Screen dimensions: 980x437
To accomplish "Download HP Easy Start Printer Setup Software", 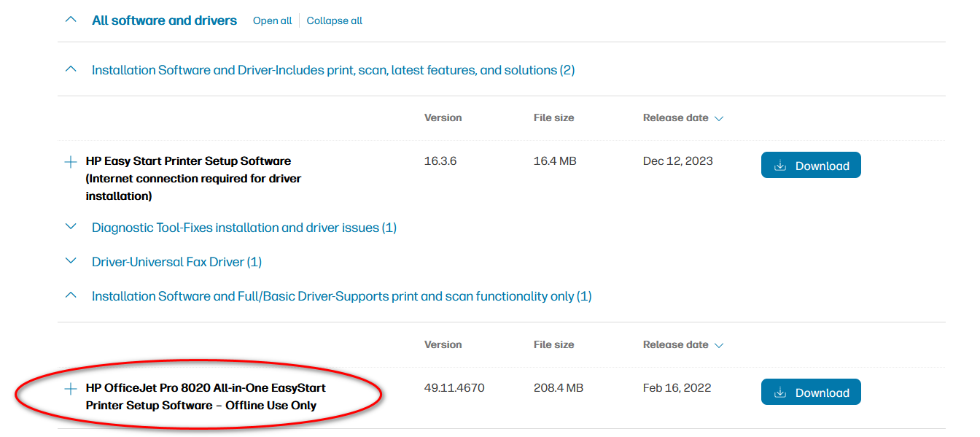I will tap(811, 166).
